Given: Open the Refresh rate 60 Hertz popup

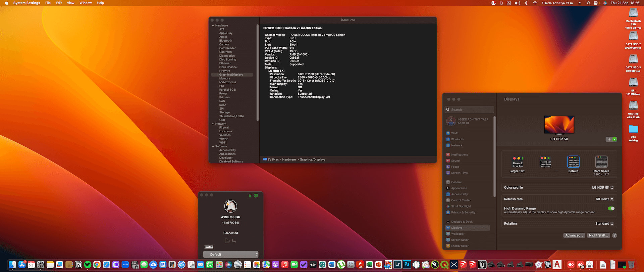Looking at the screenshot, I should coord(604,199).
